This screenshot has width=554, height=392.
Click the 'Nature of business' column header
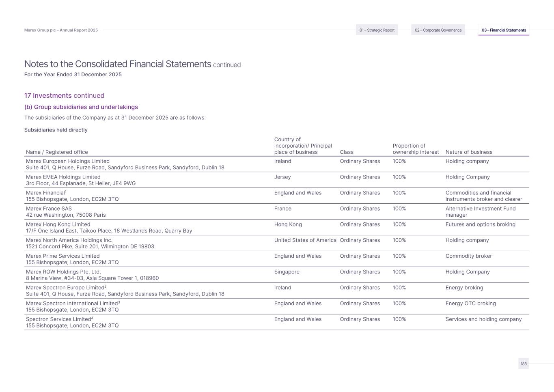(469, 152)
